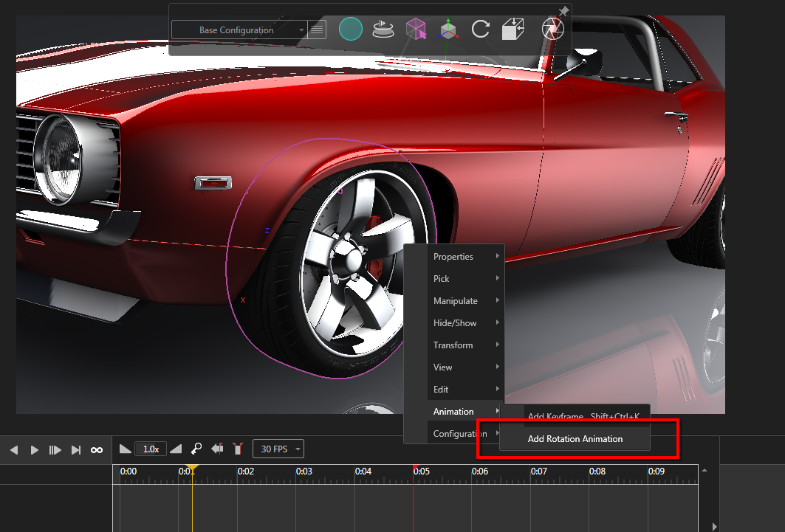The image size is (785, 532).
Task: Open the 30 FPS dropdown
Action: (x=278, y=449)
